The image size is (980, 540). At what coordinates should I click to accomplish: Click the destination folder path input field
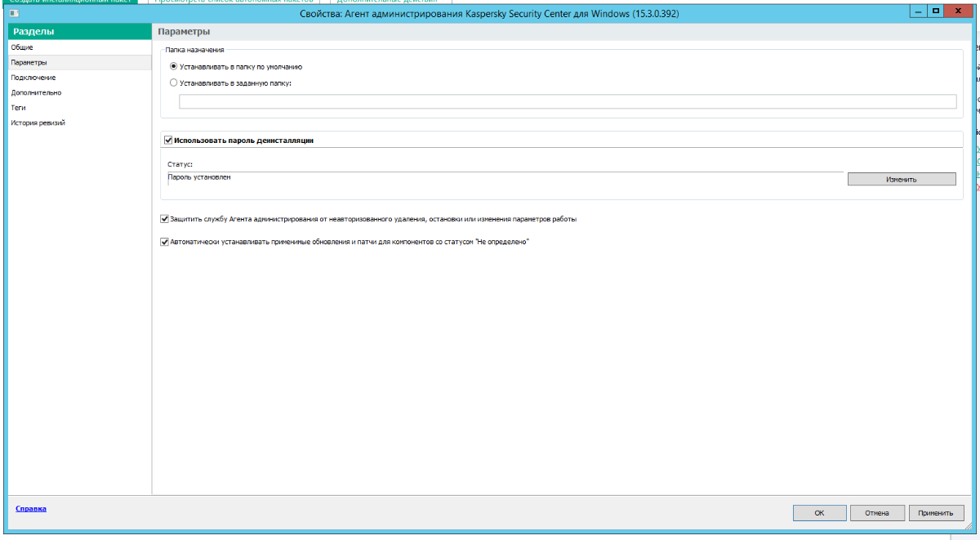click(568, 101)
